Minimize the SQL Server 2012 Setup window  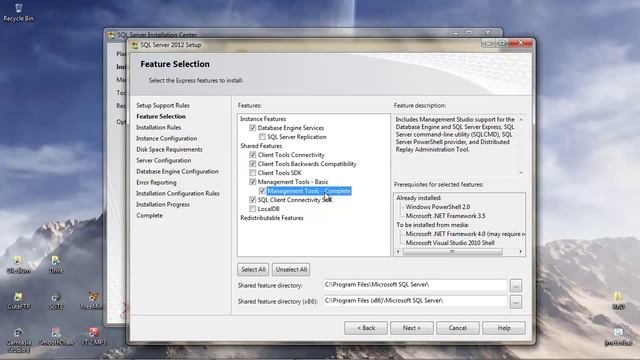[x=488, y=43]
